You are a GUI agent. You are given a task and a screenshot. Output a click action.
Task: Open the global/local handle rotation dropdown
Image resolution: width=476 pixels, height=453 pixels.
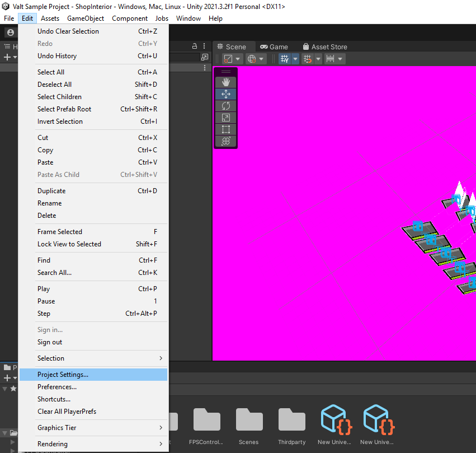click(x=255, y=59)
